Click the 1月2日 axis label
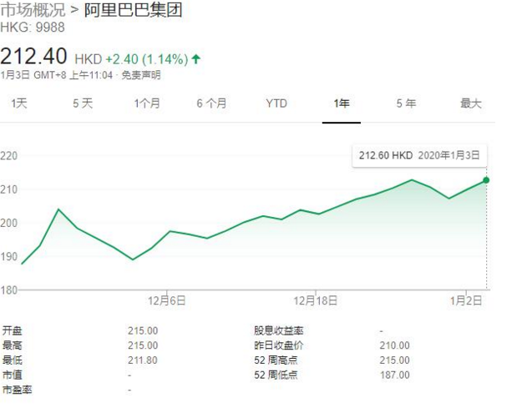Image resolution: width=532 pixels, height=408 pixels. coord(466,300)
